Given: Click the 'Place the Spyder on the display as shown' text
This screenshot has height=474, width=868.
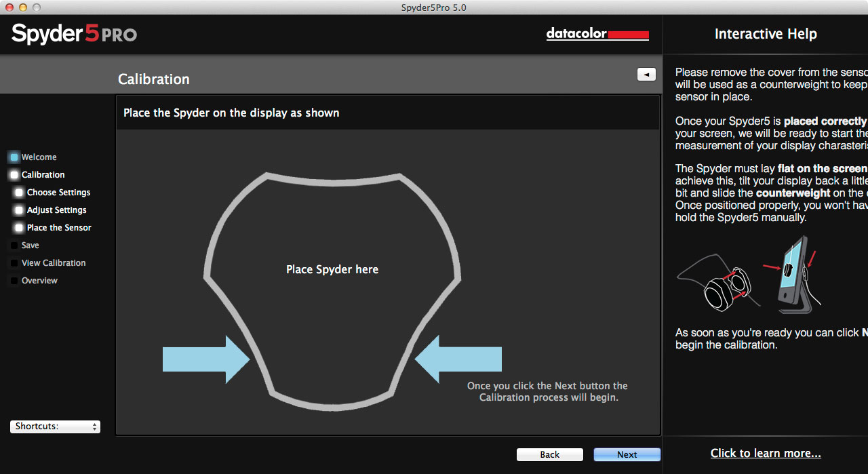Looking at the screenshot, I should click(x=231, y=113).
